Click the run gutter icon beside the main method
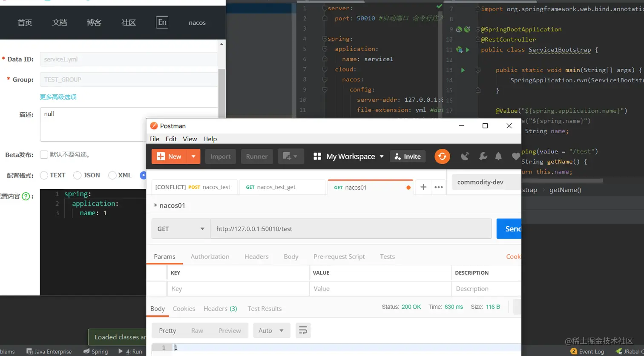Image resolution: width=644 pixels, height=356 pixels. (x=463, y=70)
